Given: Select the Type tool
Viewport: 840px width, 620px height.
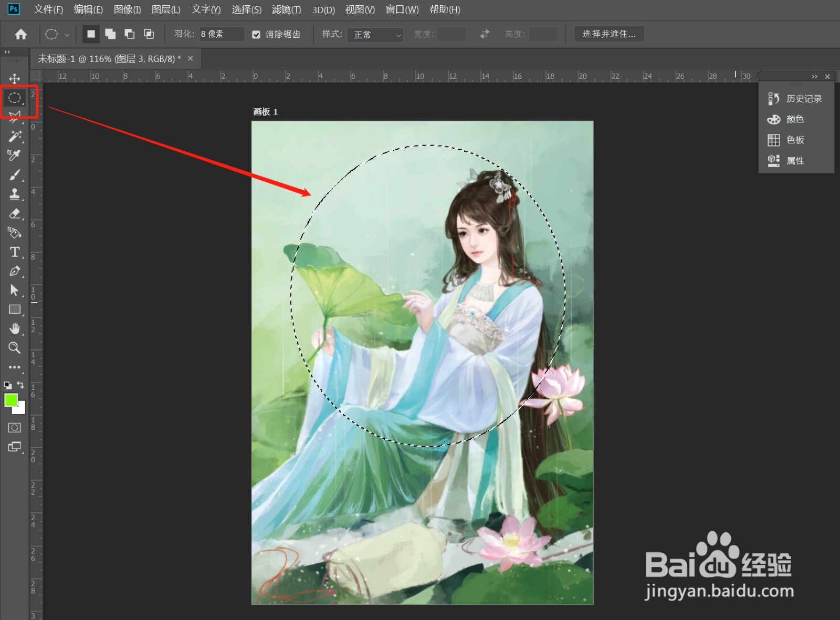Looking at the screenshot, I should (14, 252).
